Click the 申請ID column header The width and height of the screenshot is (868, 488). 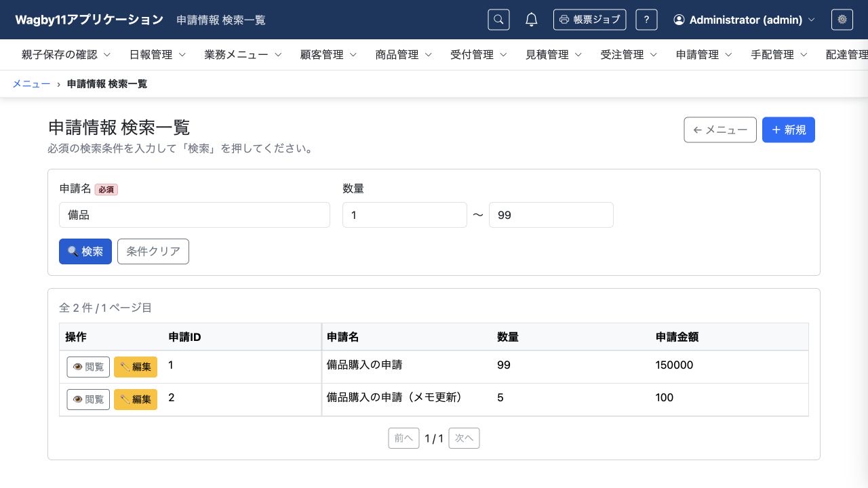[241, 337]
